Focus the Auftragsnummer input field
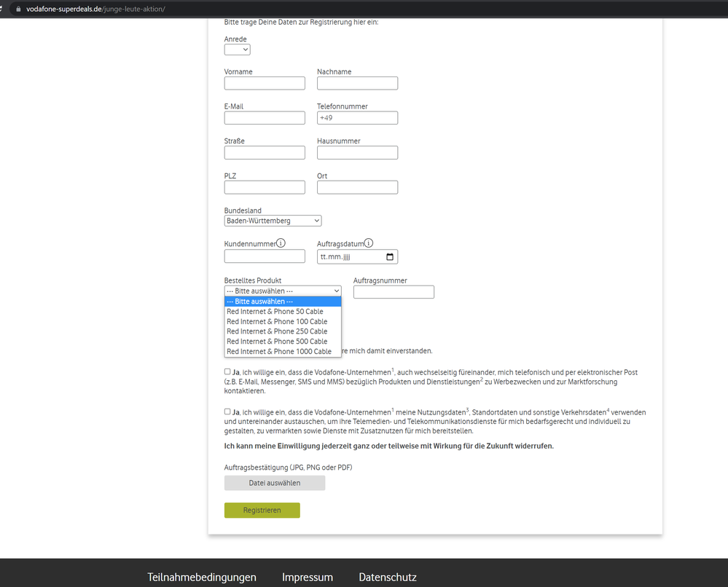Screen dimensions: 728x587 (394, 292)
